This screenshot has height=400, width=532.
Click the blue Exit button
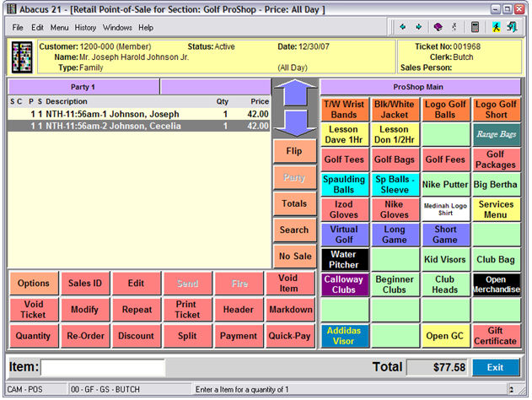[x=496, y=368]
